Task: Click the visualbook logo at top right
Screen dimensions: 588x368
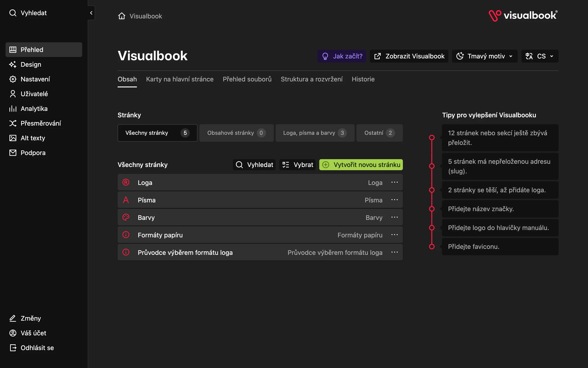Action: pos(523,16)
